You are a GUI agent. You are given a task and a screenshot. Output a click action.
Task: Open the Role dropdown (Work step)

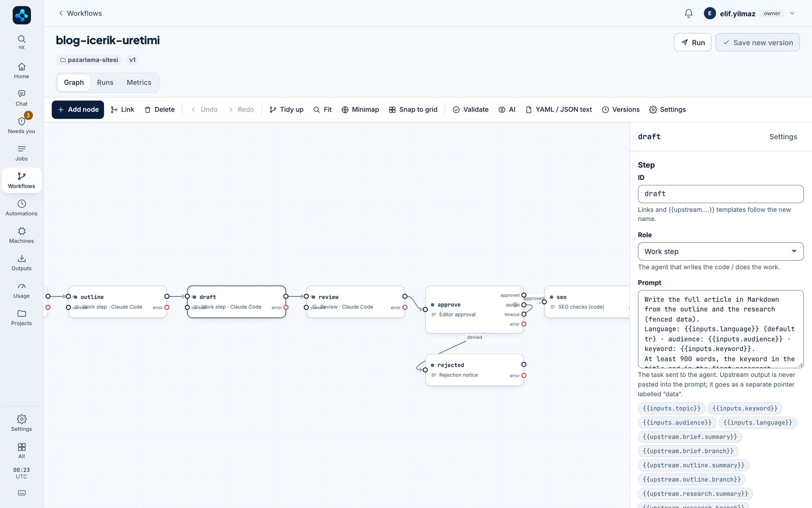click(721, 252)
